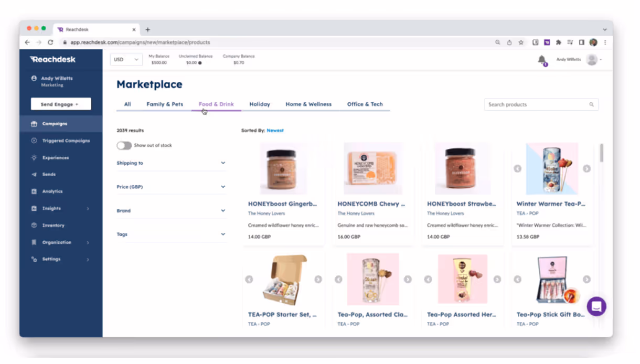Expand the Price (GBP) filter
The width and height of the screenshot is (640, 364).
coord(171,187)
